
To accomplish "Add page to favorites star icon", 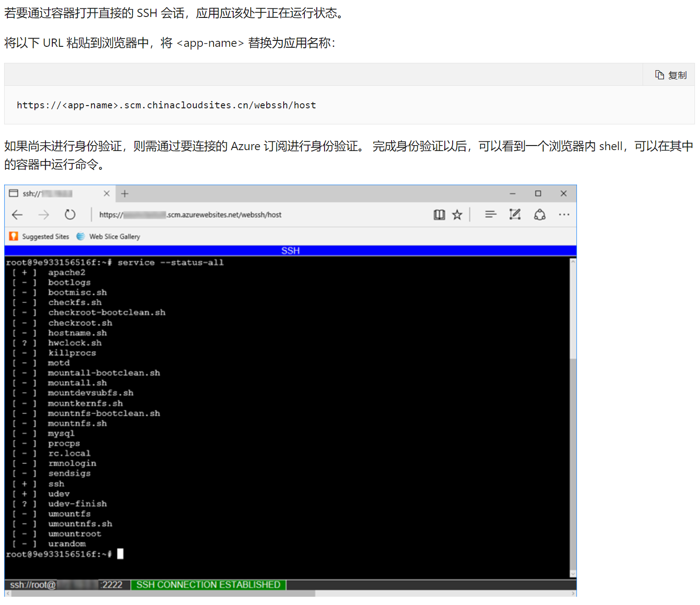I will [457, 214].
